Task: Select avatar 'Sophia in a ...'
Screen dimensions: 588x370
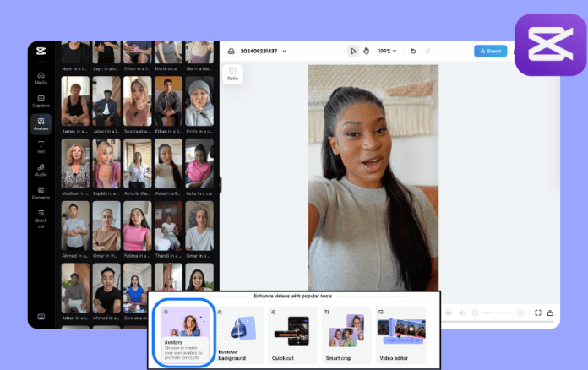Action: click(x=106, y=166)
